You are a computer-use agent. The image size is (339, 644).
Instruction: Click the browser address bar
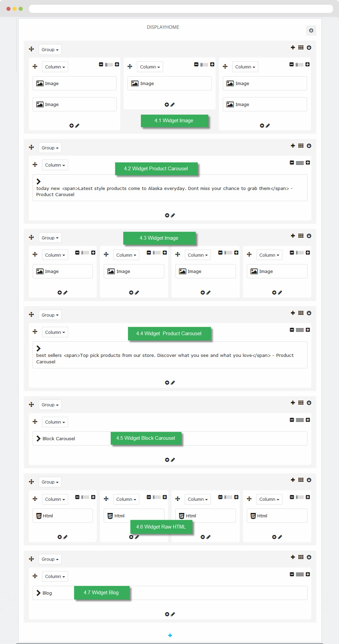point(181,9)
